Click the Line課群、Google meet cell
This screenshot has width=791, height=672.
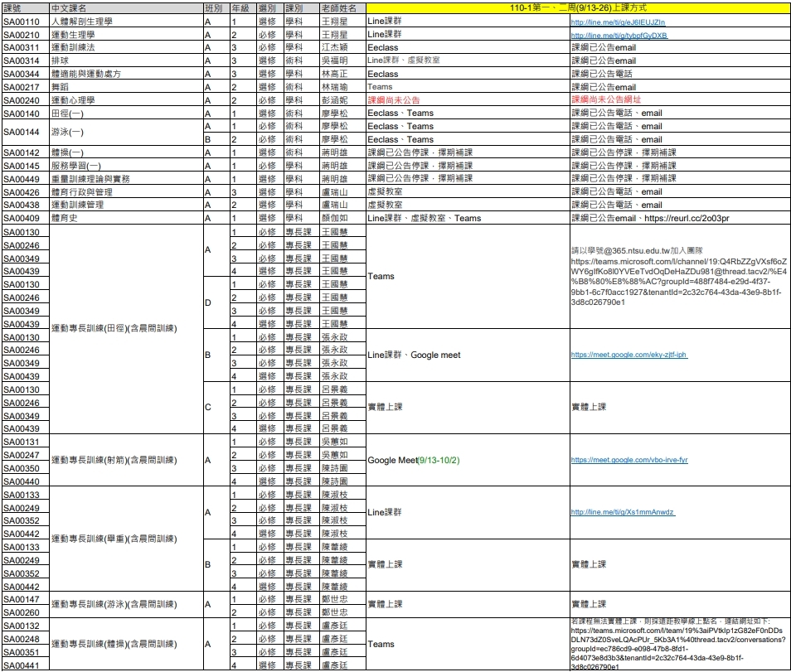(x=468, y=355)
